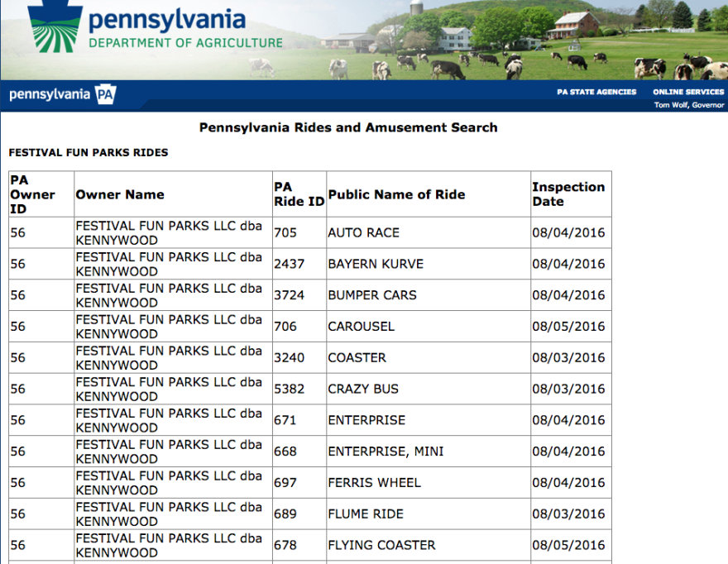The image size is (728, 564).
Task: Select the Public Name of Ride header
Action: click(x=428, y=194)
